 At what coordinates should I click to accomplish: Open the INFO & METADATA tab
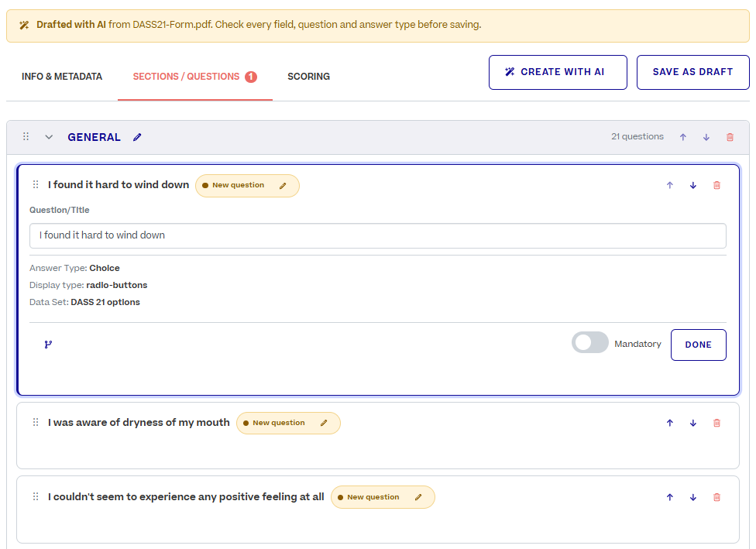pyautogui.click(x=62, y=77)
